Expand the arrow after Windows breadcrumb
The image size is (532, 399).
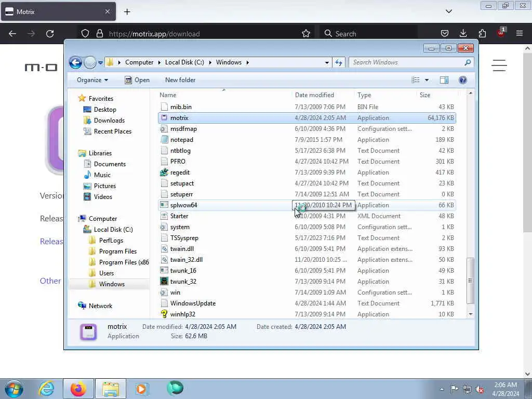pos(248,62)
